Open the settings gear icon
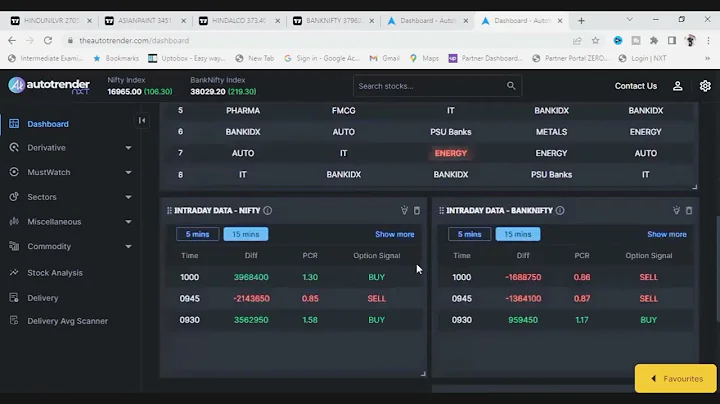 705,86
